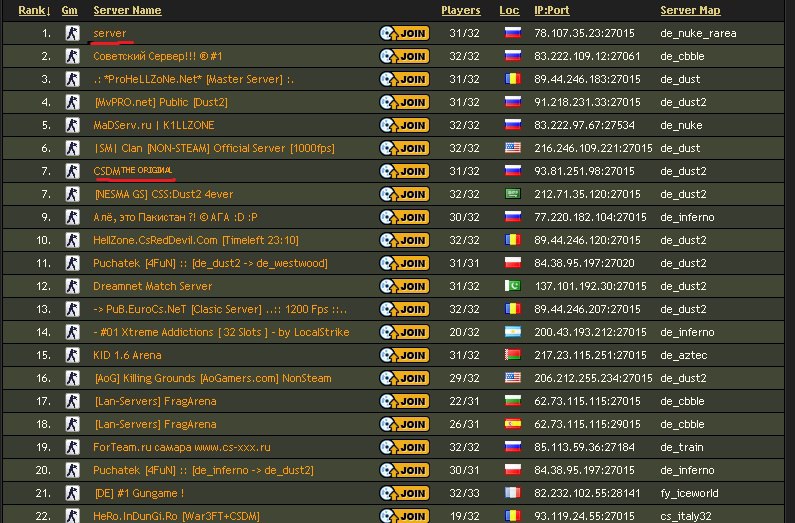Select map name fy_iceworld
The image size is (795, 523).
689,494
